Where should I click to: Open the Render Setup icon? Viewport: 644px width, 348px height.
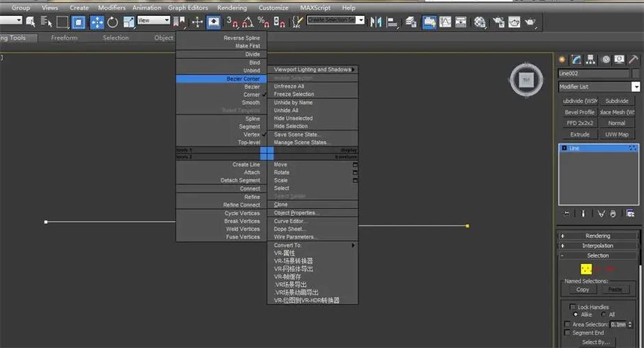pos(498,22)
